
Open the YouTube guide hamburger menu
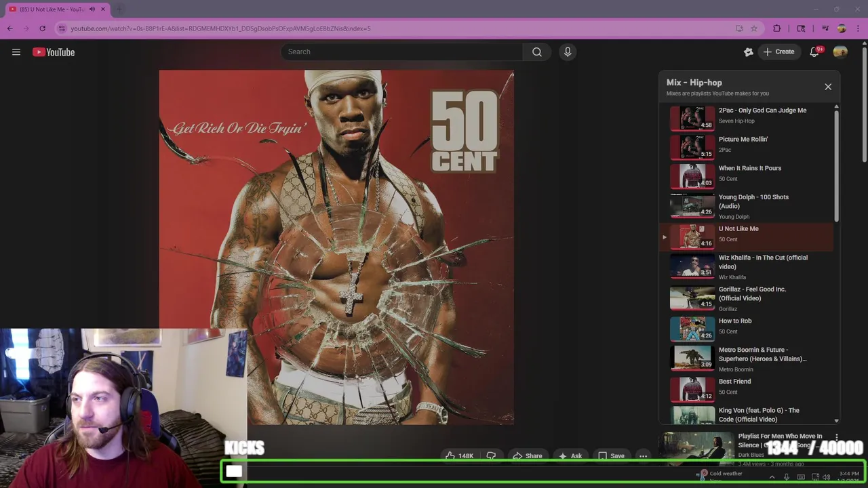tap(16, 52)
